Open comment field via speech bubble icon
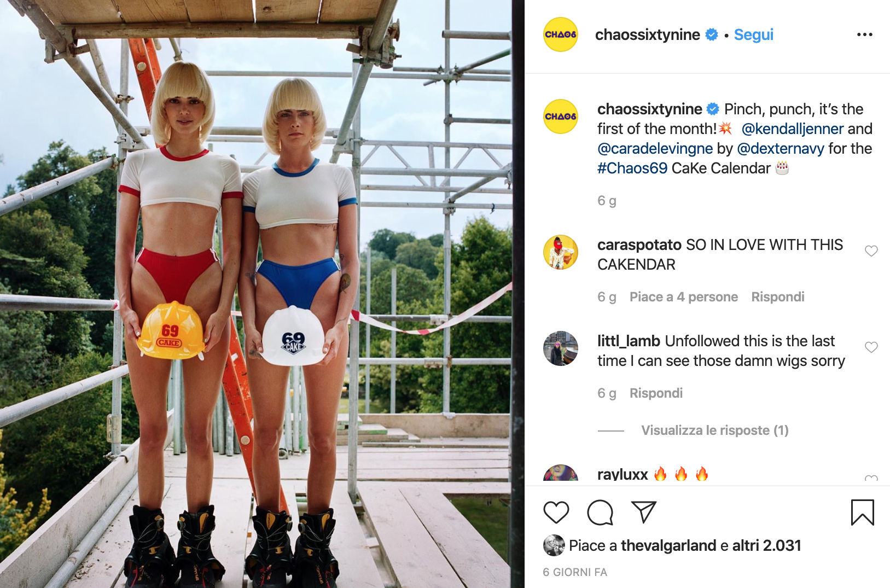This screenshot has width=890, height=588. 600,513
